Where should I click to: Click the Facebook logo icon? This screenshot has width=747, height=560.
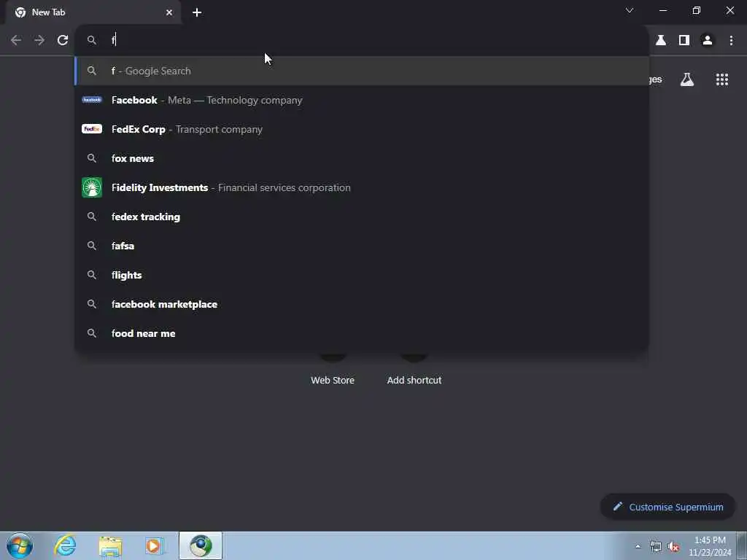coord(92,100)
